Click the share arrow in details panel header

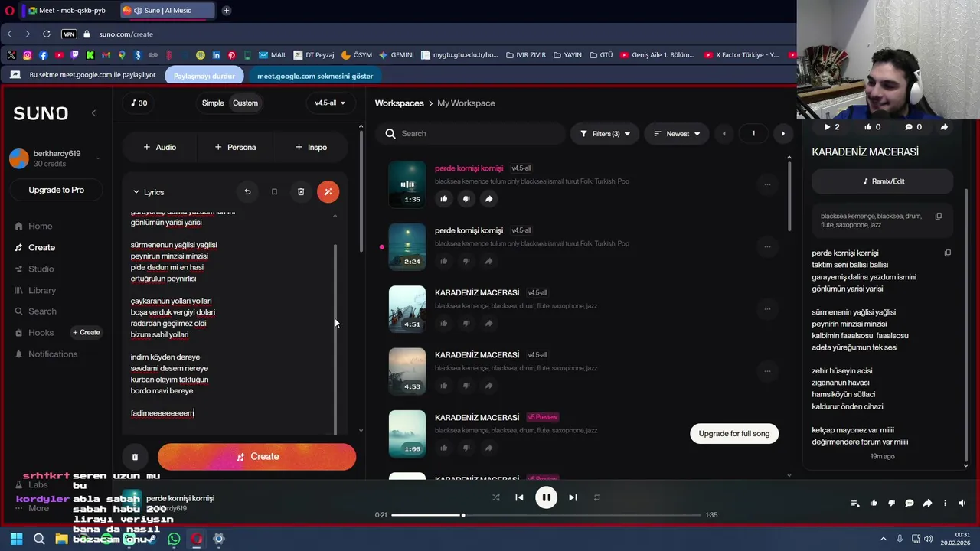pyautogui.click(x=944, y=127)
